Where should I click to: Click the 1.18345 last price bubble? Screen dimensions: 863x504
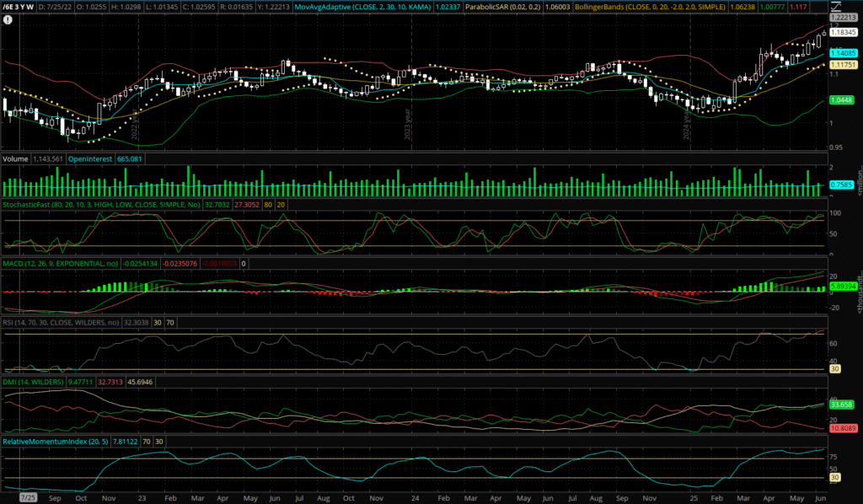pos(843,33)
